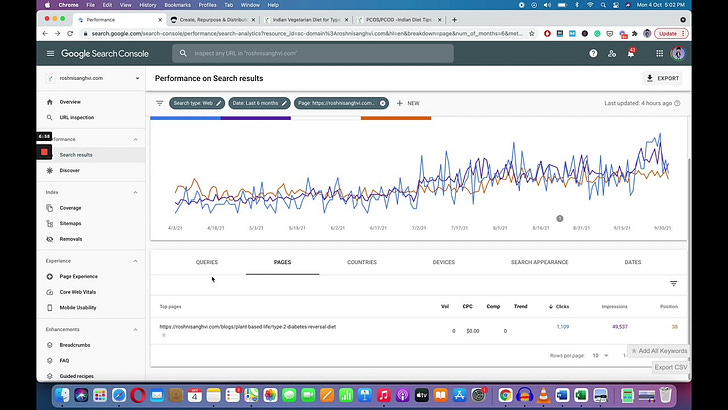
Task: Switch to the SEARCH APPEARANCE tab
Action: point(540,262)
